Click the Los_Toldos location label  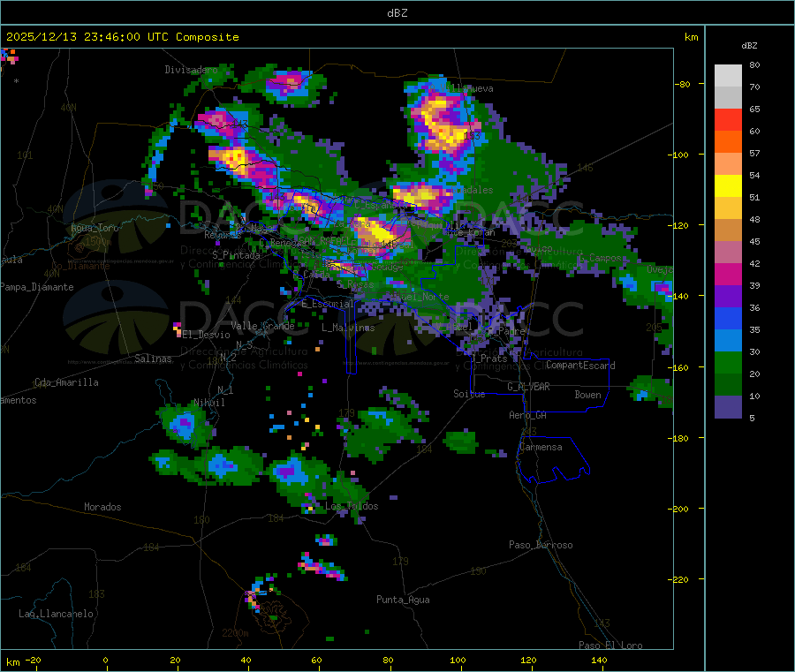[352, 506]
